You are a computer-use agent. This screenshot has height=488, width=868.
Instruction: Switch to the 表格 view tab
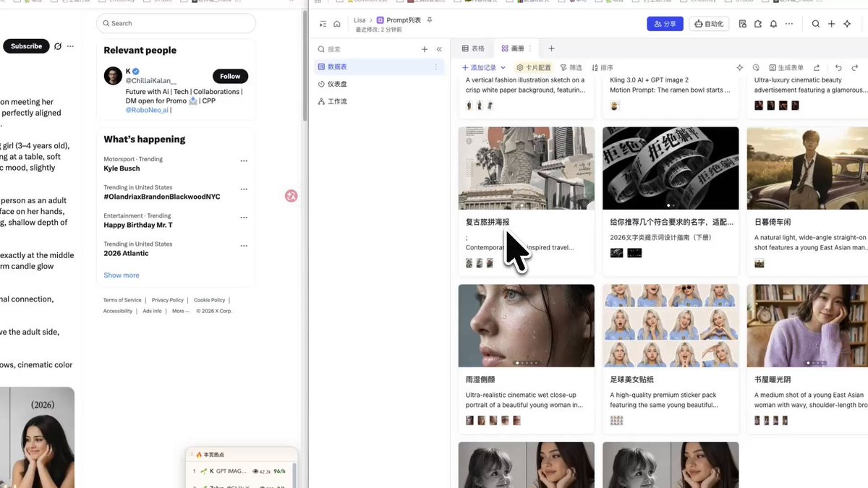point(473,48)
